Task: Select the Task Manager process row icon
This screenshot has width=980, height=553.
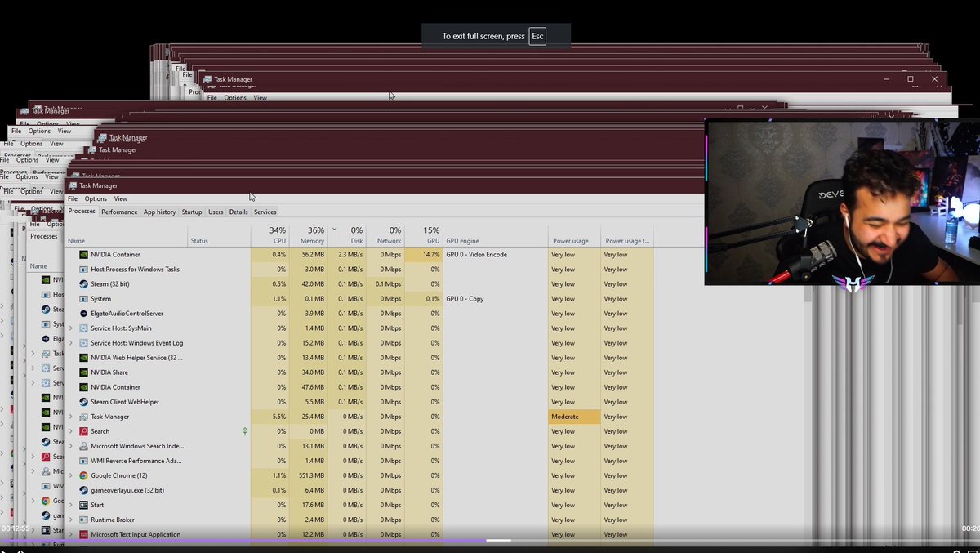Action: [x=83, y=417]
